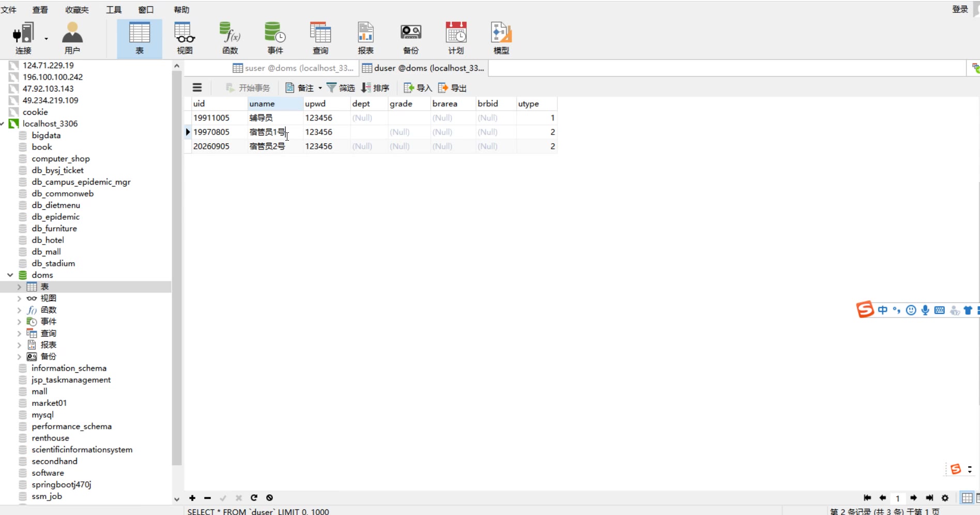Open the 报表 reports toolbar icon
The image size is (980, 515).
point(365,38)
